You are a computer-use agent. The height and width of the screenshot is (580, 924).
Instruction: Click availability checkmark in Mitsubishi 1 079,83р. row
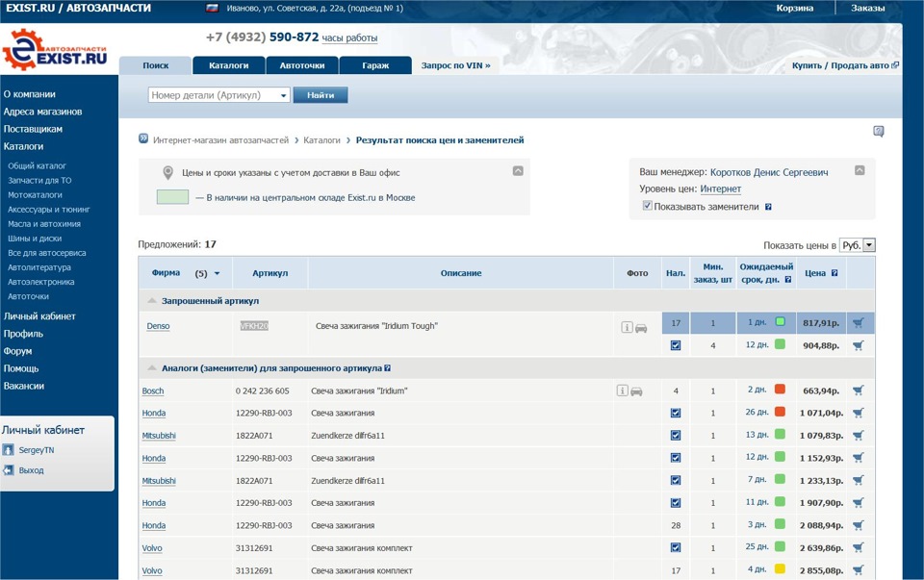pyautogui.click(x=676, y=436)
